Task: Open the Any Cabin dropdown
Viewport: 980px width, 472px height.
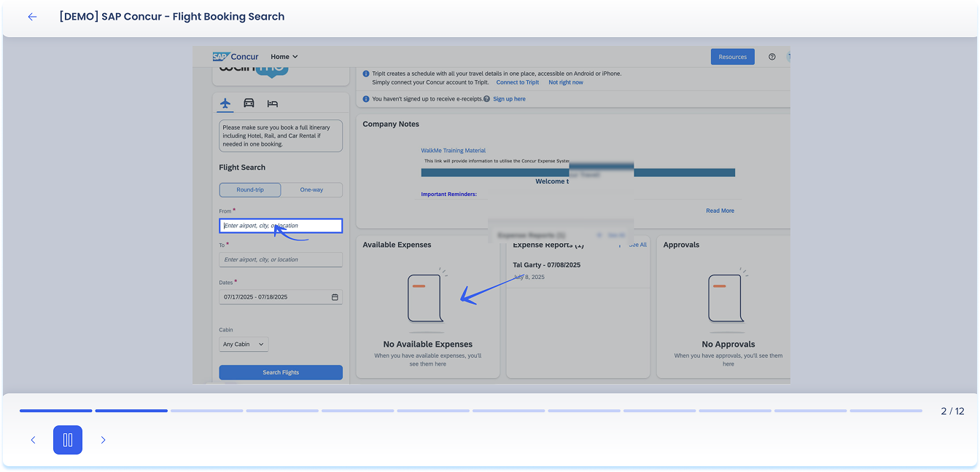Action: (244, 344)
